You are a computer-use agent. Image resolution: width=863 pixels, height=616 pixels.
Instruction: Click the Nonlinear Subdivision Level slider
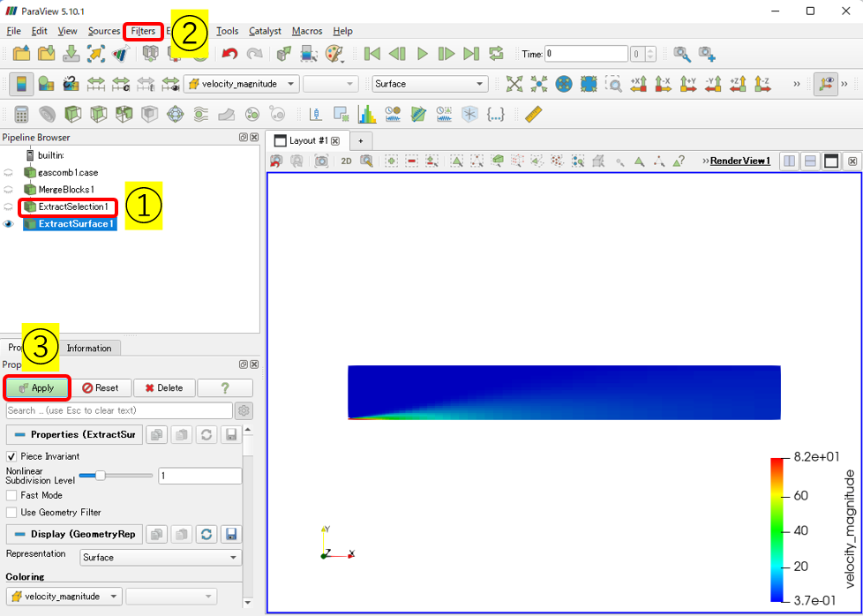(115, 476)
